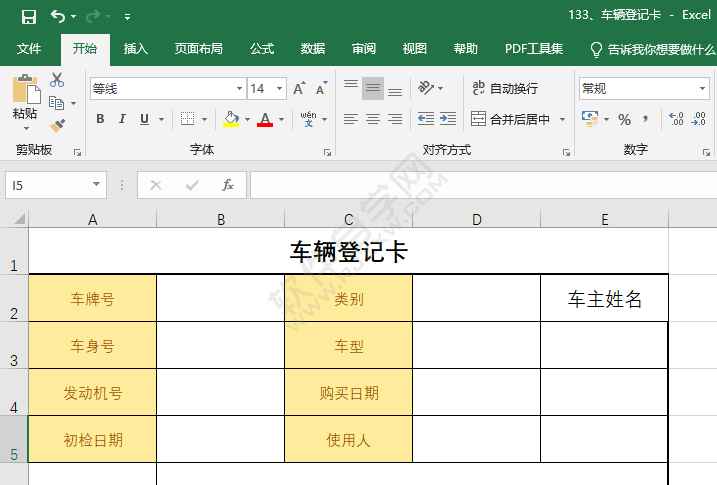Open the font name 等线 dropdown
Viewport: 717px width, 485px height.
point(239,88)
